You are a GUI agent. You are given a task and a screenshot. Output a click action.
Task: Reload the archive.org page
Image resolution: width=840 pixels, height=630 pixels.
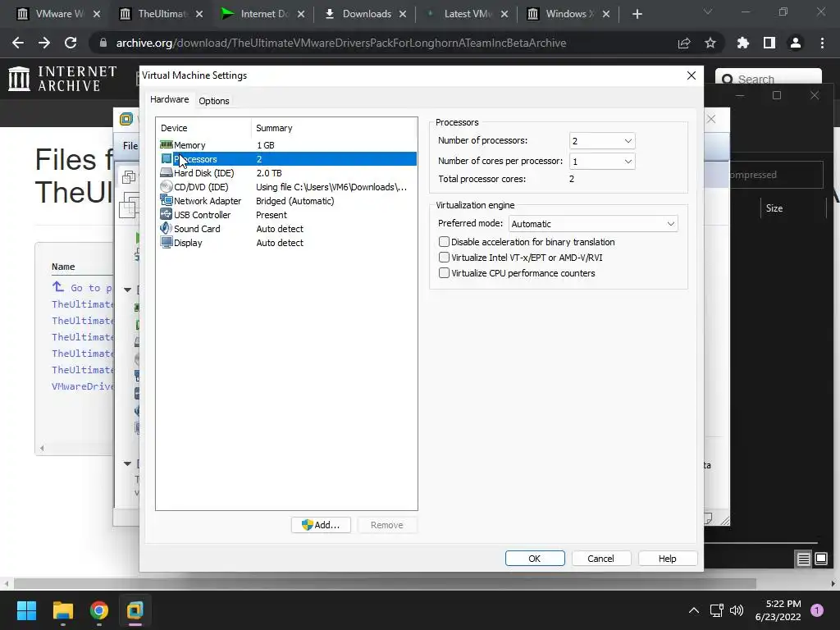71,43
